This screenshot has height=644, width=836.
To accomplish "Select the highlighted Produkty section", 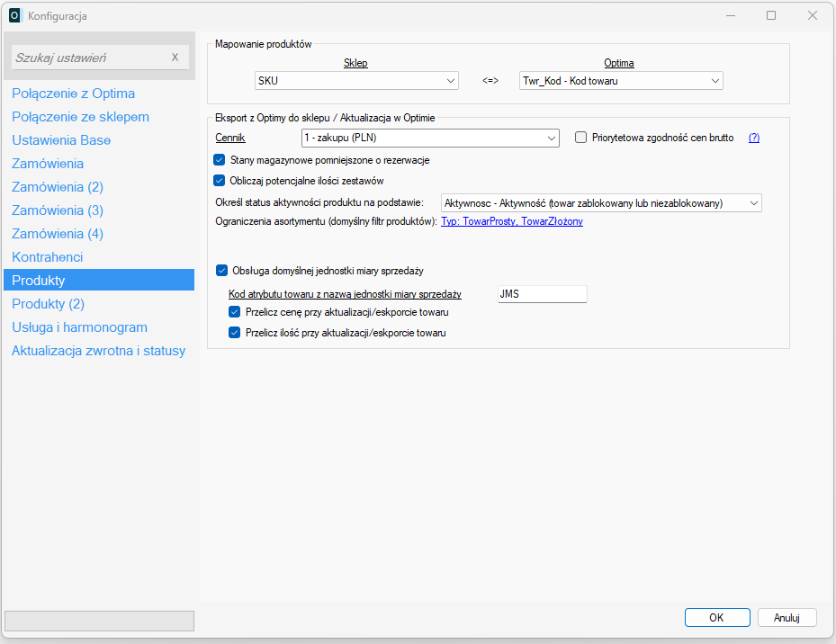I will 99,280.
